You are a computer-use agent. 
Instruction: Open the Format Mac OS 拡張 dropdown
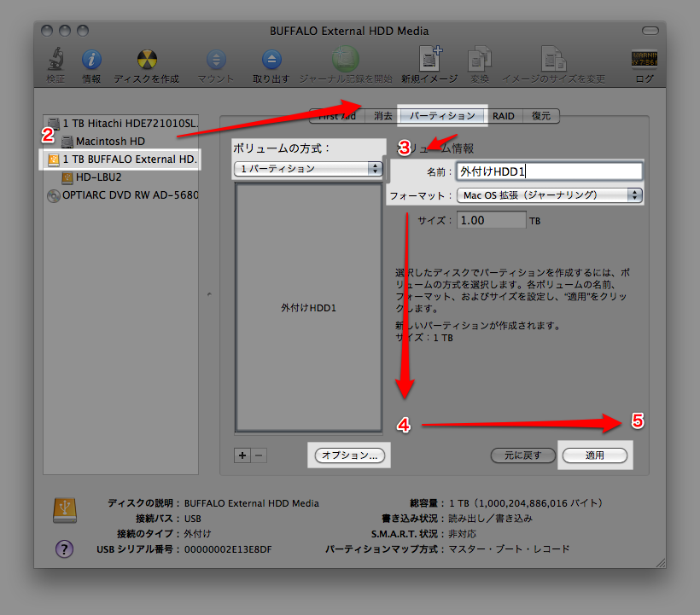coord(549,194)
